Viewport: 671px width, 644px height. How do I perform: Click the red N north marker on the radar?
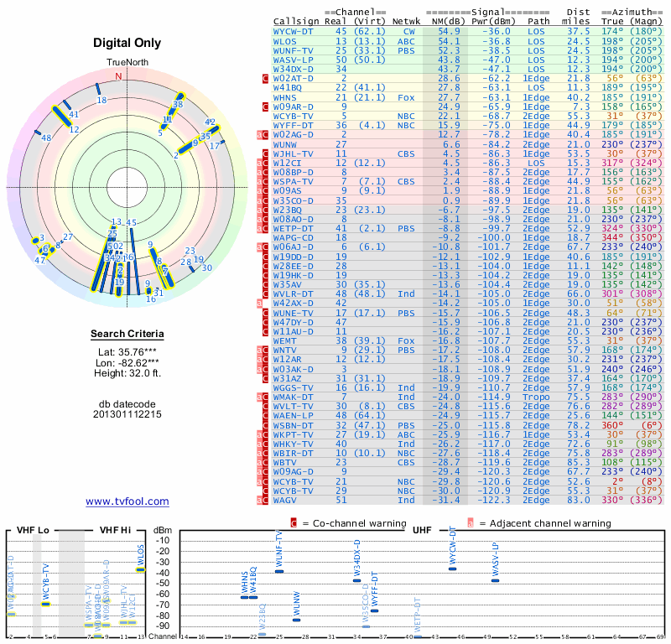point(118,76)
